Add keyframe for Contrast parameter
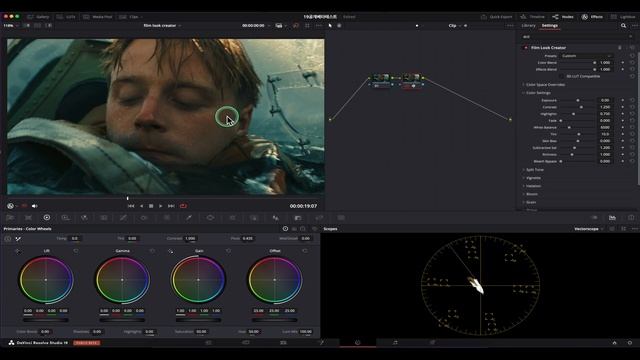 (623, 107)
